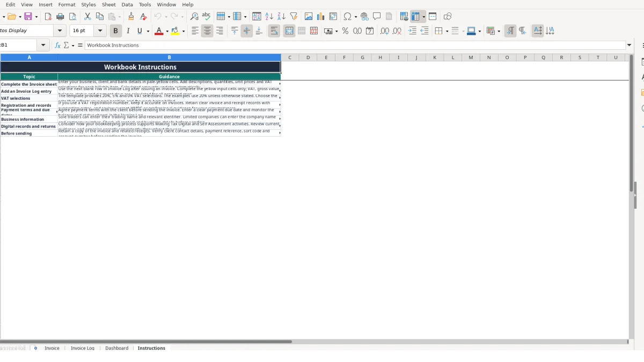Image resolution: width=644 pixels, height=362 pixels.
Task: Click the Print icon
Action: [x=60, y=17]
